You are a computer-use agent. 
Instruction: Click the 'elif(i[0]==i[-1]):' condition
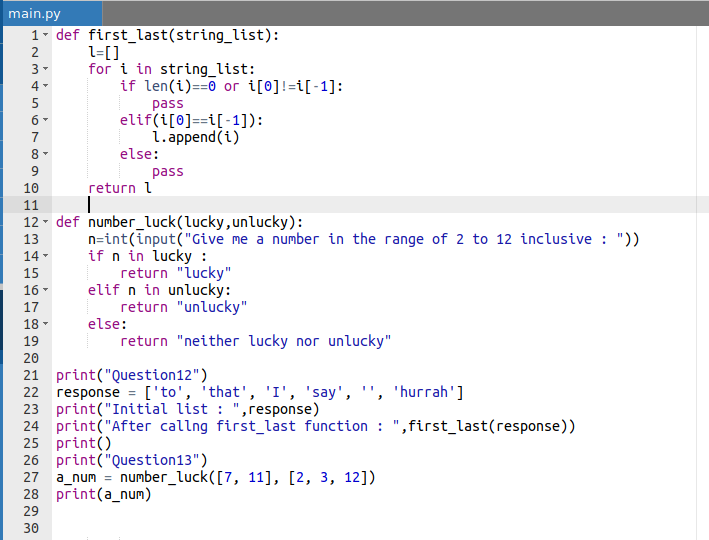click(x=191, y=120)
